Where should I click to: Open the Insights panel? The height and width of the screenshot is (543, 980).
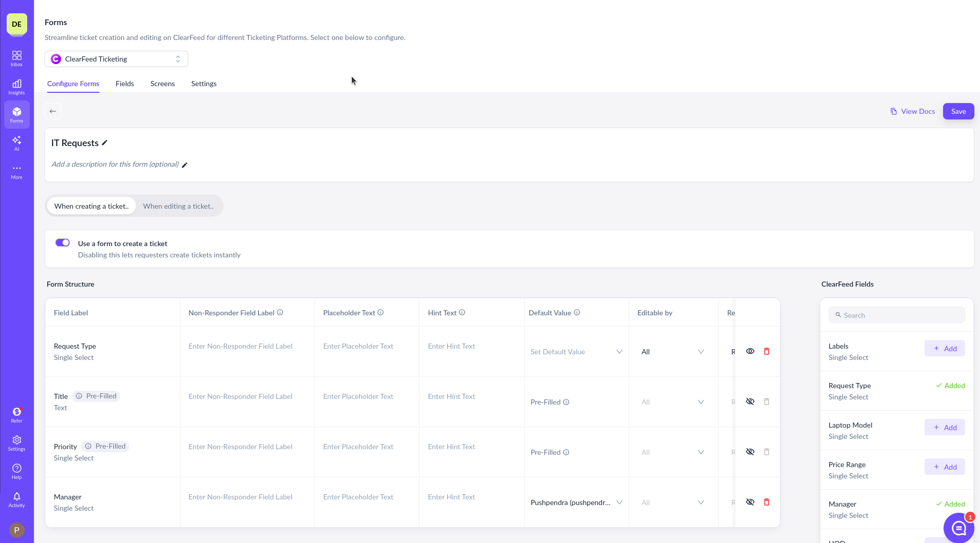coord(16,86)
